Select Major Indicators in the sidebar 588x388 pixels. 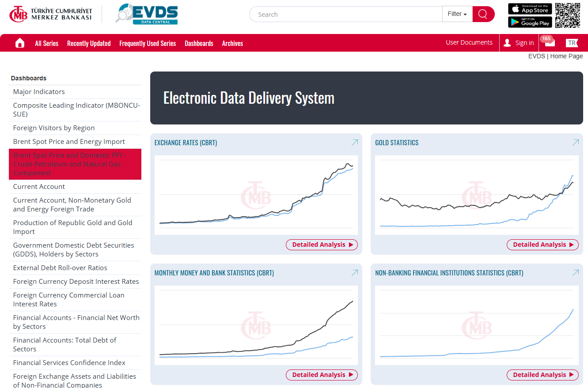click(39, 92)
